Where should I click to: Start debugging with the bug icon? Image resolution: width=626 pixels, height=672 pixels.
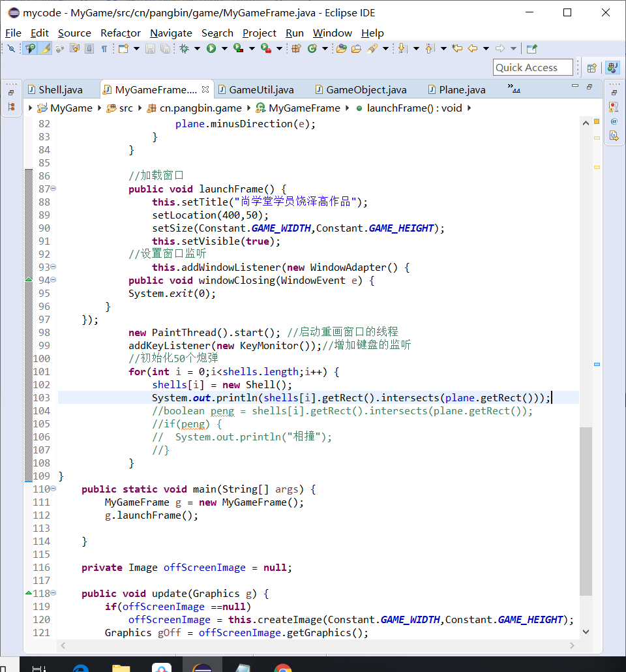tap(185, 48)
